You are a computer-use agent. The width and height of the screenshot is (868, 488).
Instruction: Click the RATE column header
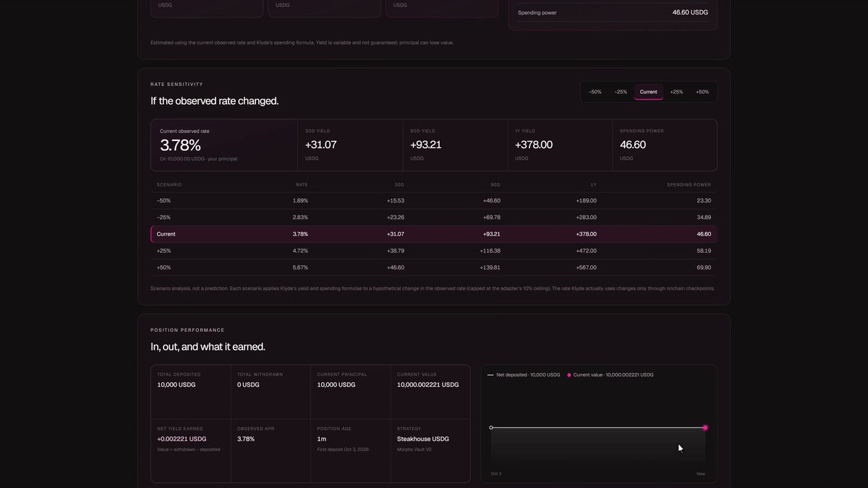pos(302,185)
